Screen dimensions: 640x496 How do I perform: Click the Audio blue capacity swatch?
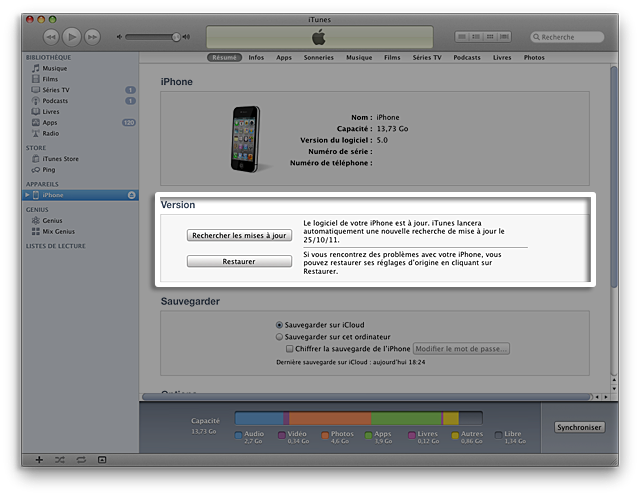(238, 435)
